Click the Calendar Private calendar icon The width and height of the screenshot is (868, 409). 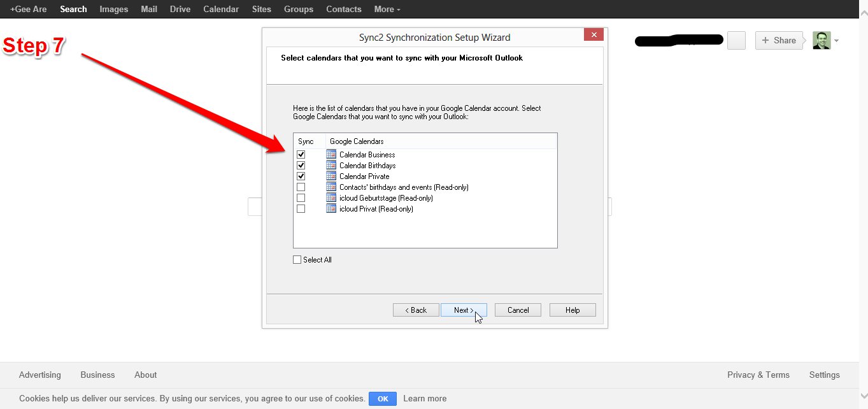(x=331, y=176)
